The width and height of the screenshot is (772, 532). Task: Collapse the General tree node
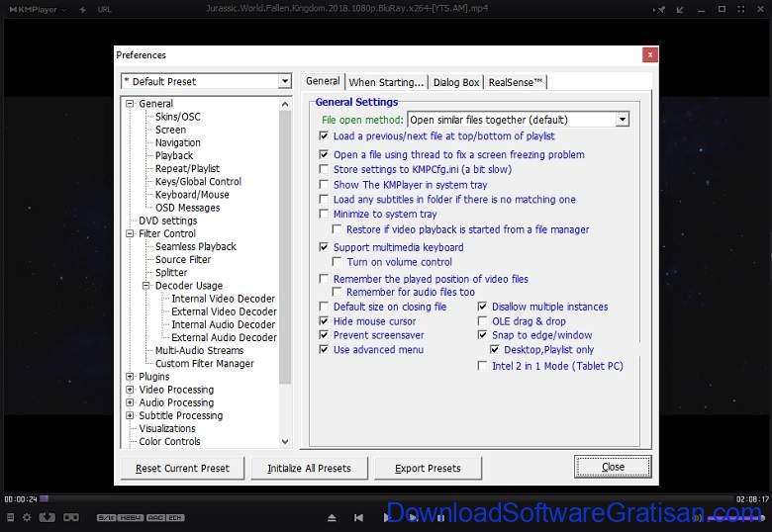point(130,104)
